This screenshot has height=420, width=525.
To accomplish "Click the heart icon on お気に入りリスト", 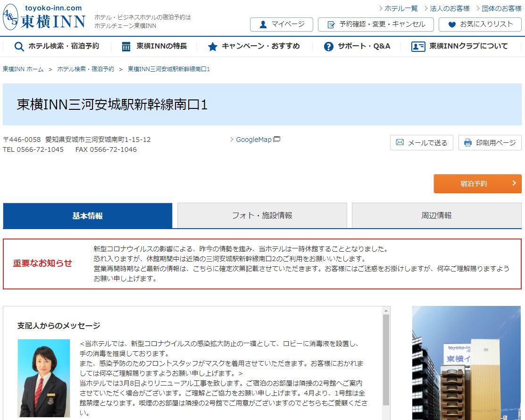I will (452, 25).
